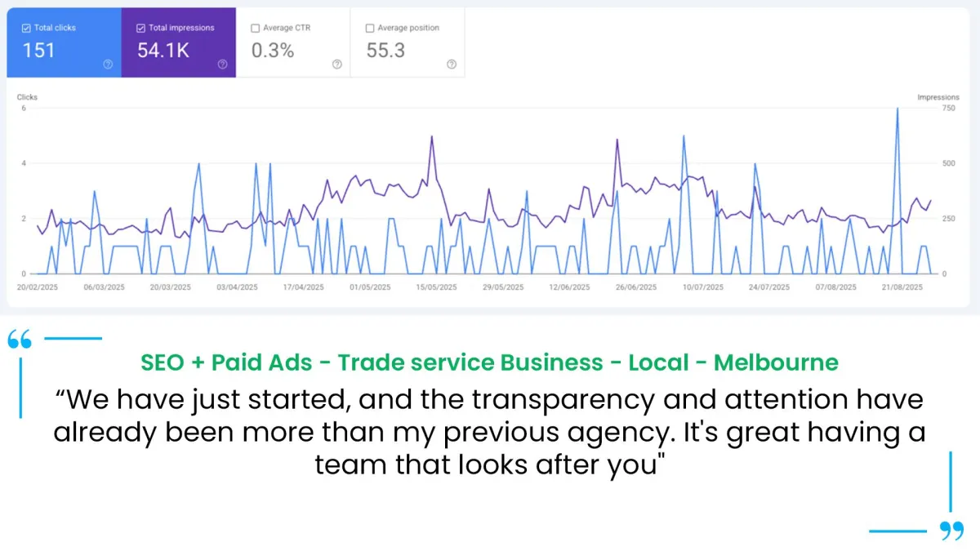The image size is (980, 551).
Task: Uncheck the Total clicks checkbox
Action: [27, 28]
